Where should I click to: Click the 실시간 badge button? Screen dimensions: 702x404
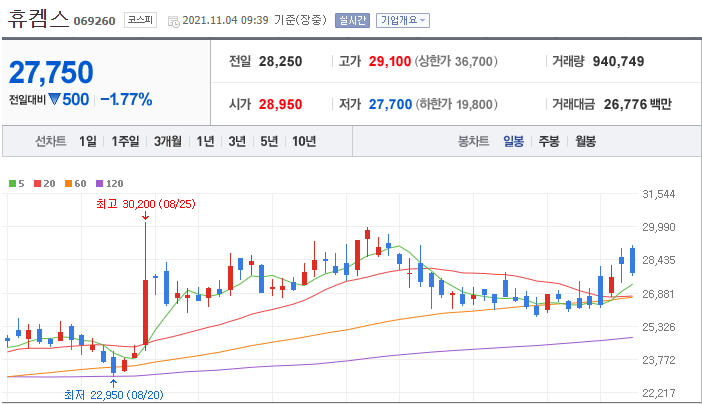click(x=352, y=20)
